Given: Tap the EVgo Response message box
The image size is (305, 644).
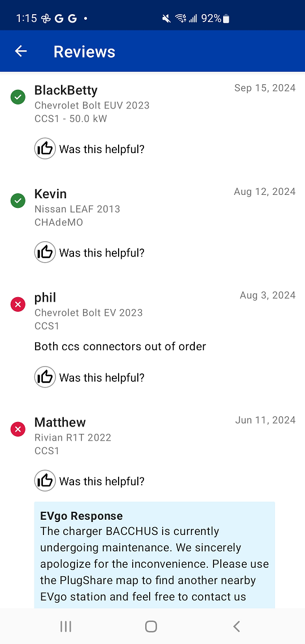Looking at the screenshot, I should coord(154,555).
